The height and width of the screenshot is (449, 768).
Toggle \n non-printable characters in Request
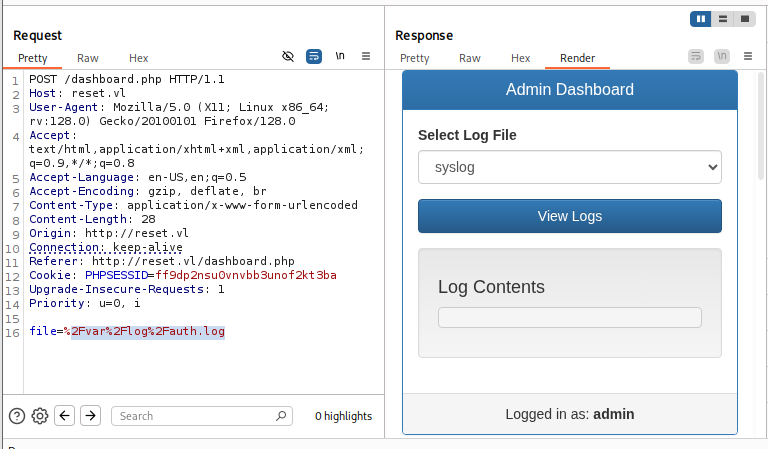(x=340, y=57)
